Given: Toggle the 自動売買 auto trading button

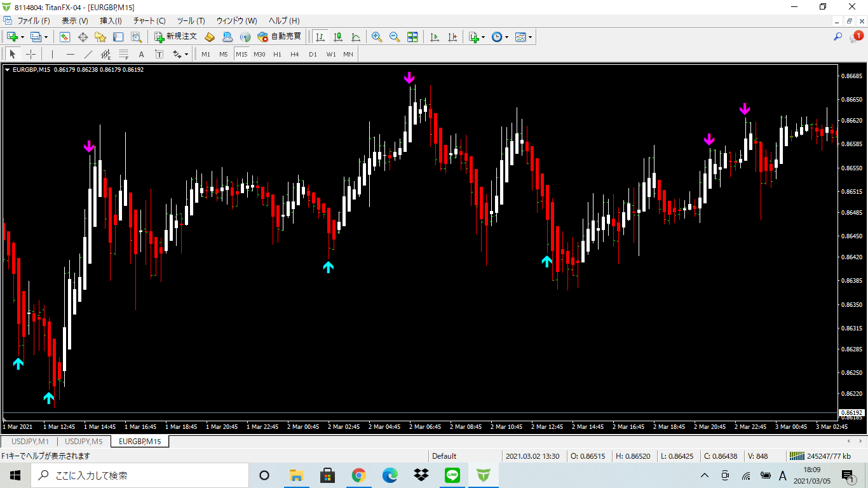Looking at the screenshot, I should point(279,37).
